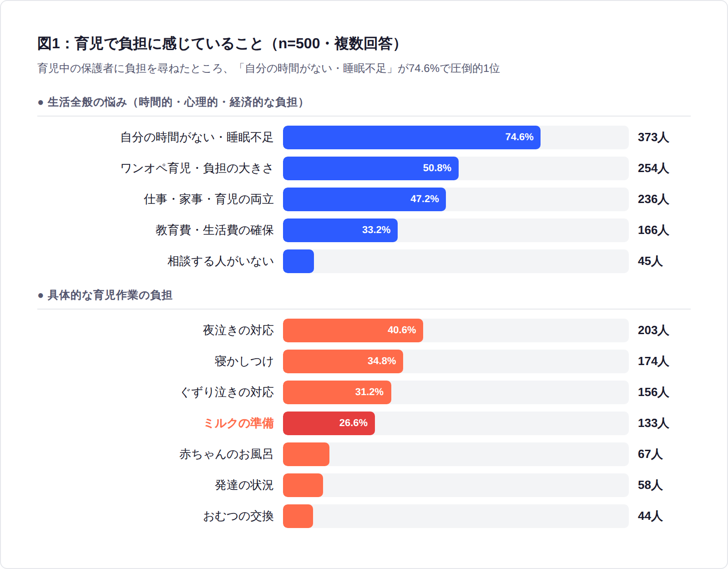Click the 133人 count value
728x569 pixels.
point(653,423)
